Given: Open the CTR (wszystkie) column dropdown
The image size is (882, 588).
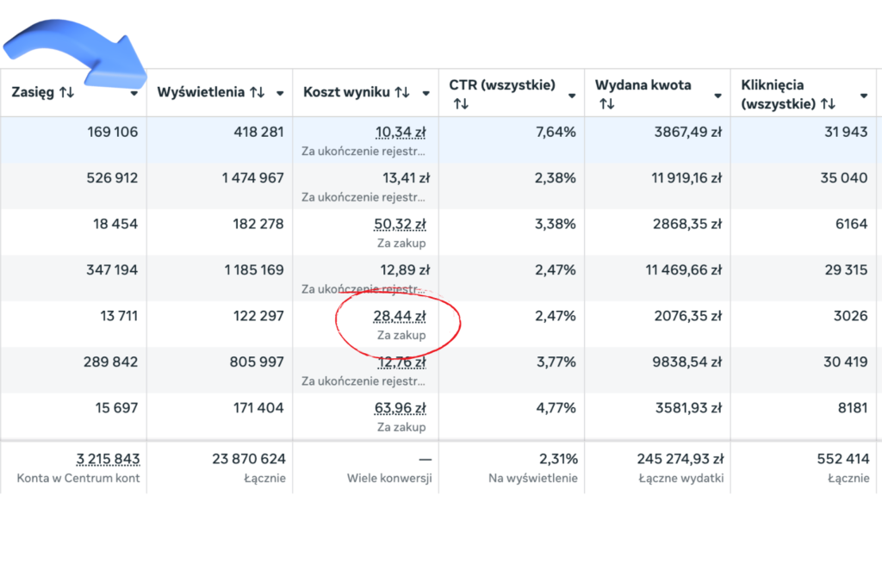Looking at the screenshot, I should (x=572, y=95).
